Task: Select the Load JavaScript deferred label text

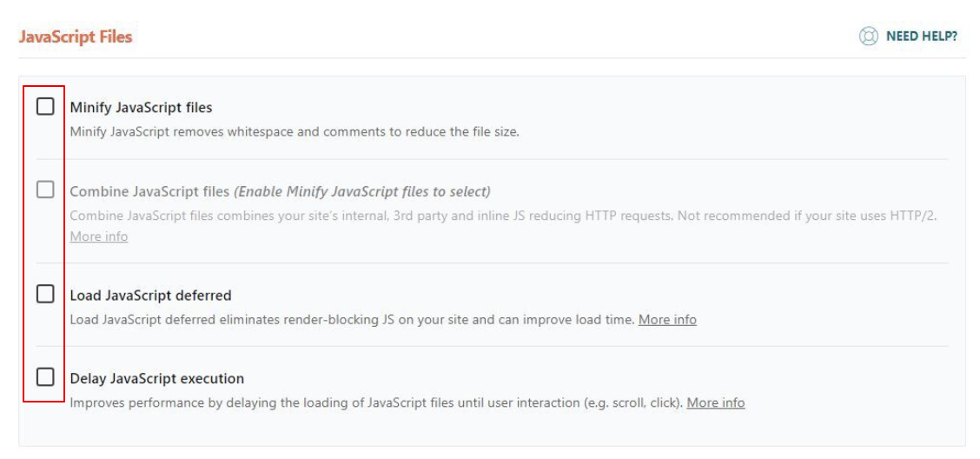Action: [150, 296]
